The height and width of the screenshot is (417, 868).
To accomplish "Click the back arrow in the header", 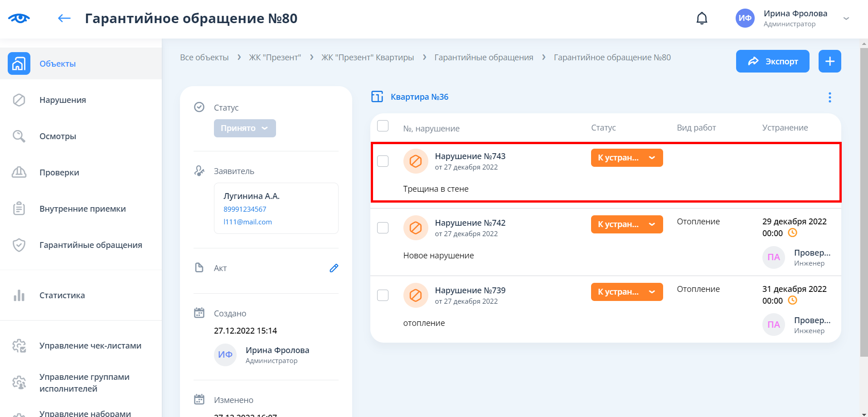I will click(x=64, y=18).
